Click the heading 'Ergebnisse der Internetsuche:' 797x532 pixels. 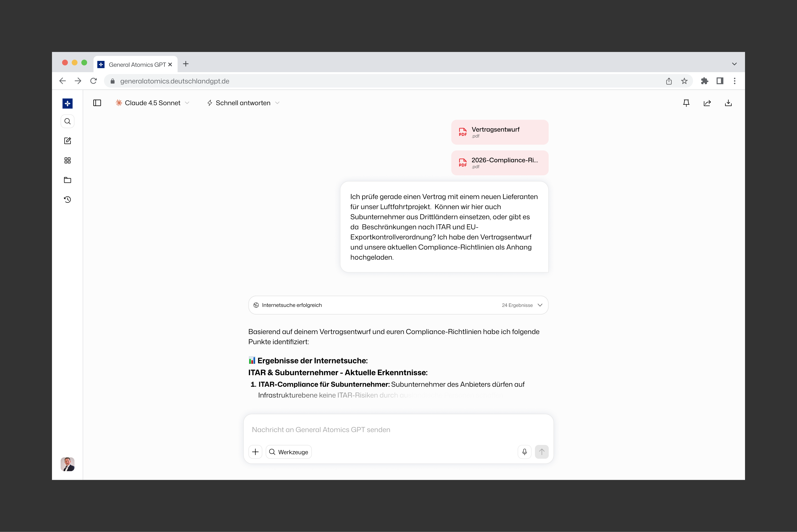coord(312,360)
